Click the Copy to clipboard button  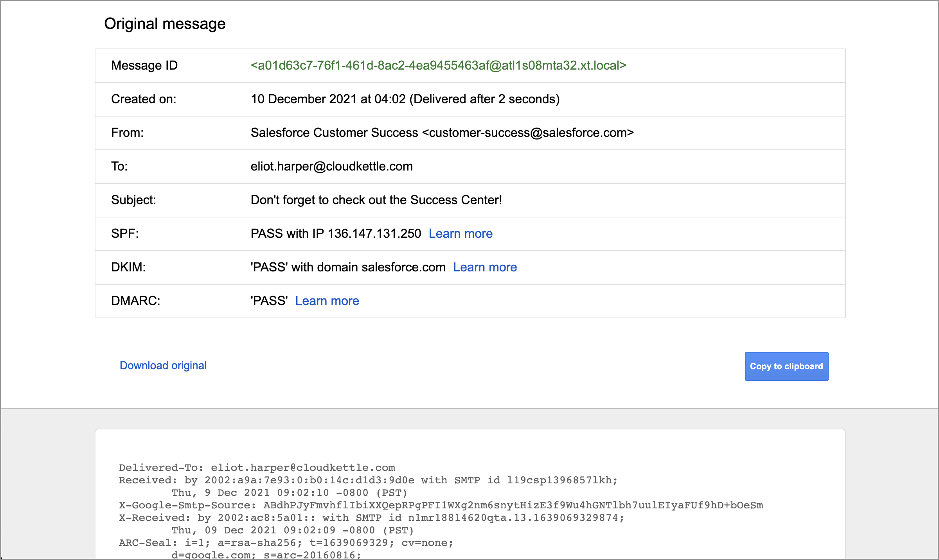pos(786,366)
